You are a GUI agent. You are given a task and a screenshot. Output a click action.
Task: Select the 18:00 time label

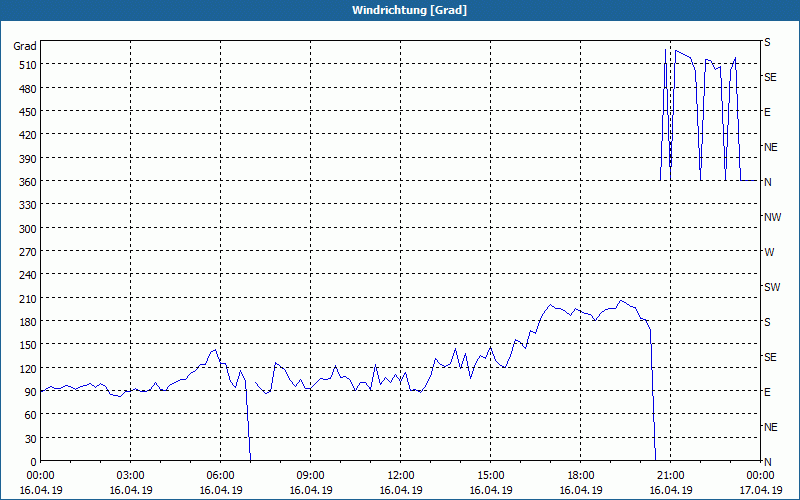click(581, 476)
